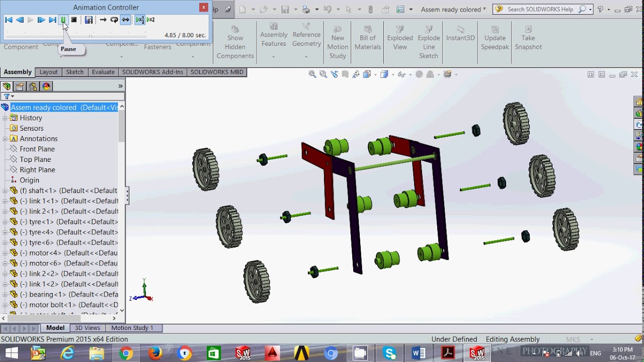Step animation one frame forward
Viewport: 644px width, 362px height.
(41, 20)
